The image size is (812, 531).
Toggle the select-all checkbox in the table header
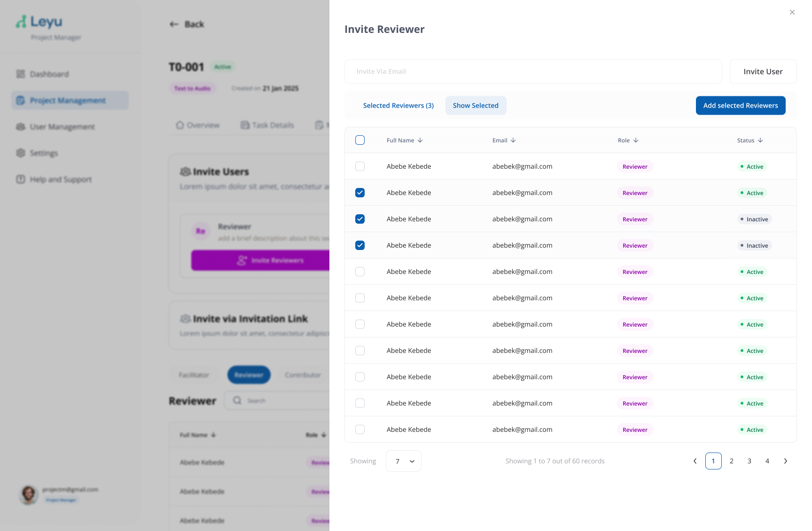[360, 140]
